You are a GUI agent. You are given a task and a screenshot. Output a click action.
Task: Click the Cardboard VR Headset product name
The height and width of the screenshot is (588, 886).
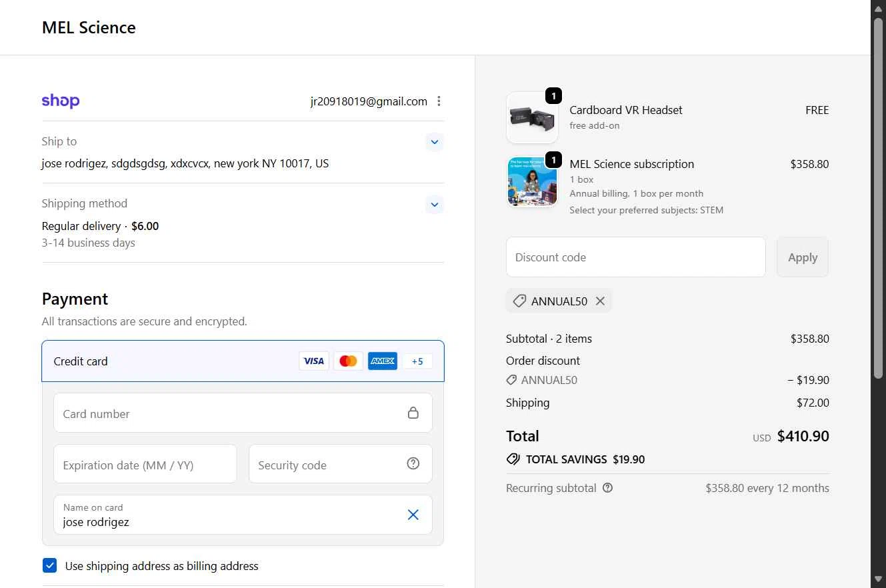click(626, 110)
